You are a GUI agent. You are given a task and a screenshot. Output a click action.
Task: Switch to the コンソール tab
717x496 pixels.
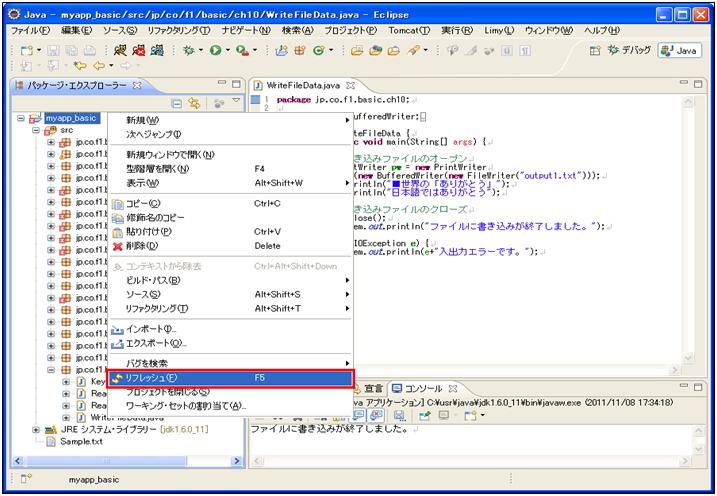click(x=422, y=388)
